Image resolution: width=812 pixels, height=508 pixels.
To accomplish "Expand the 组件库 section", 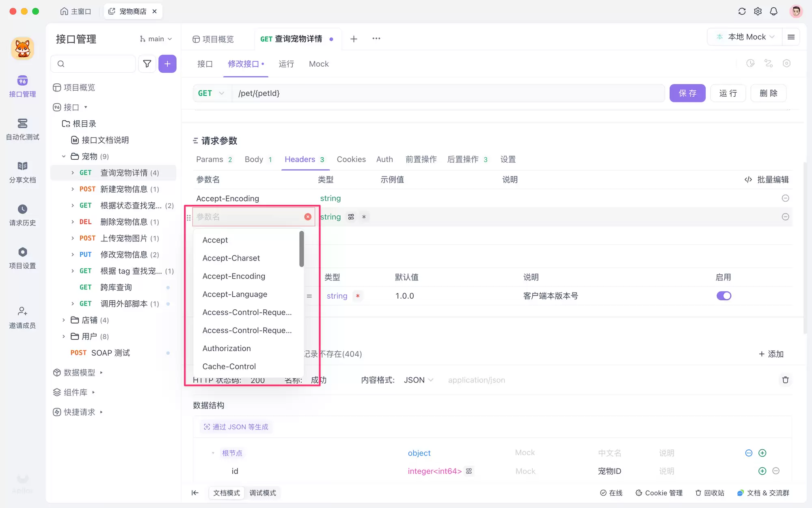I will pos(74,392).
